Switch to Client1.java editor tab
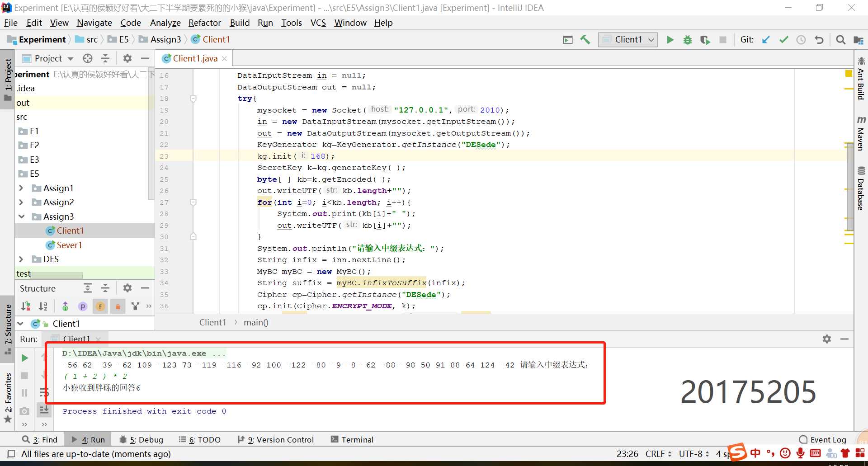 coord(195,58)
